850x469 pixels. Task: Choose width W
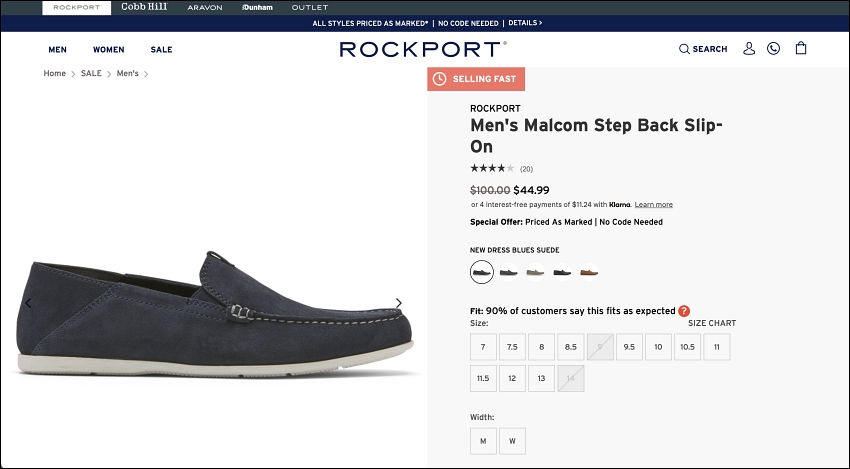tap(512, 441)
